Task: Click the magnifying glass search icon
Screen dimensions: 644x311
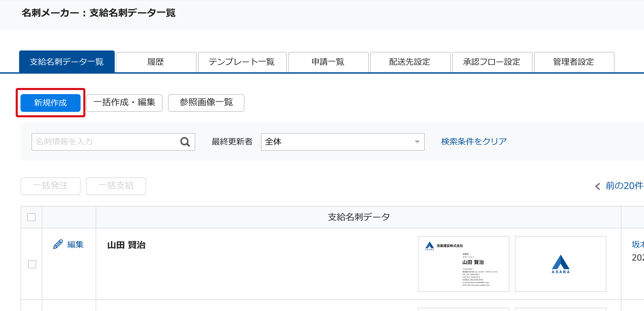Action: 185,142
